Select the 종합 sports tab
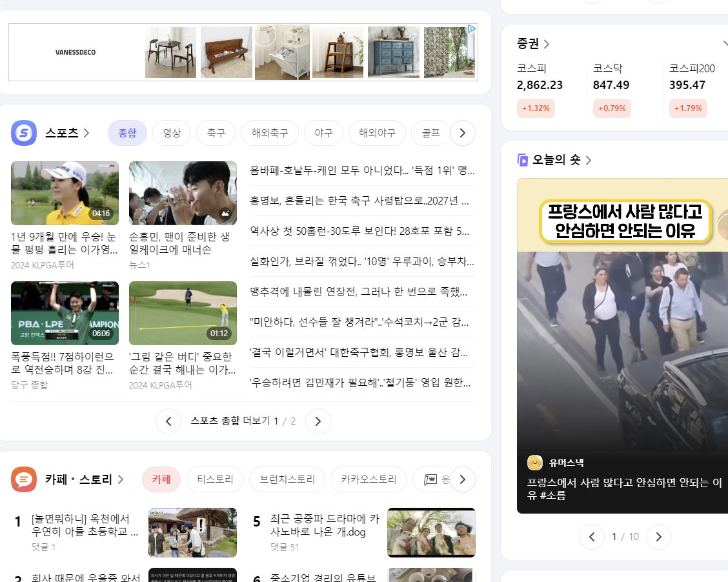Screen dimensions: 728x582 click(x=127, y=133)
